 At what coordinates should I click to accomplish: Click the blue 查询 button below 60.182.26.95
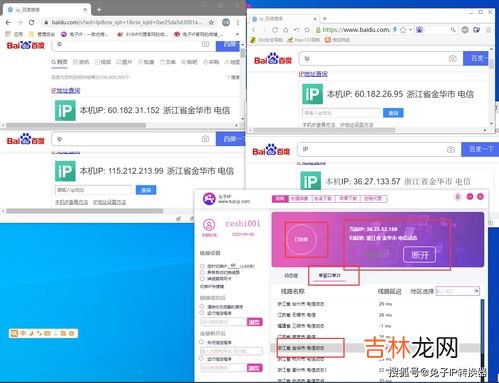tap(393, 113)
